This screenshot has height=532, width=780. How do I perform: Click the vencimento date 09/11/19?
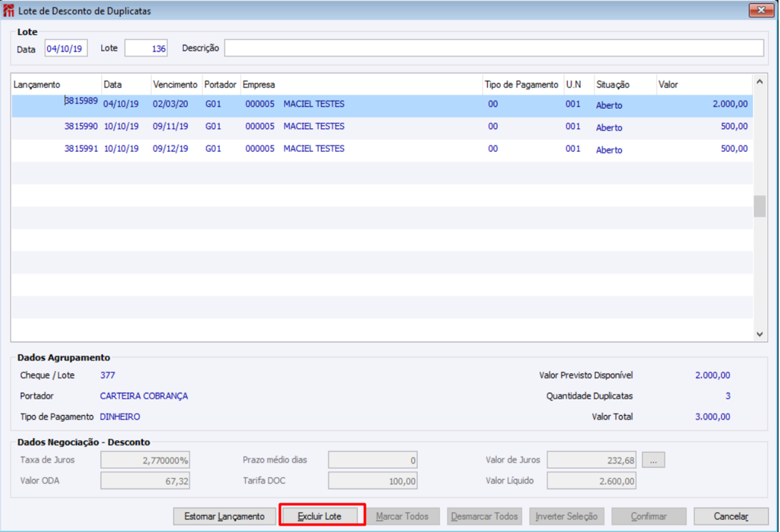[x=170, y=127]
